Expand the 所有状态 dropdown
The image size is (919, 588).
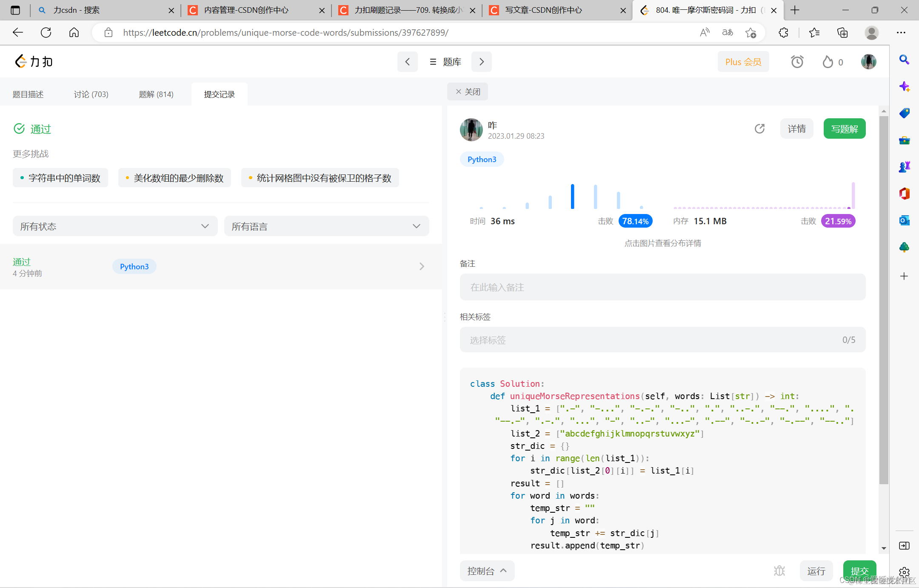coord(115,226)
